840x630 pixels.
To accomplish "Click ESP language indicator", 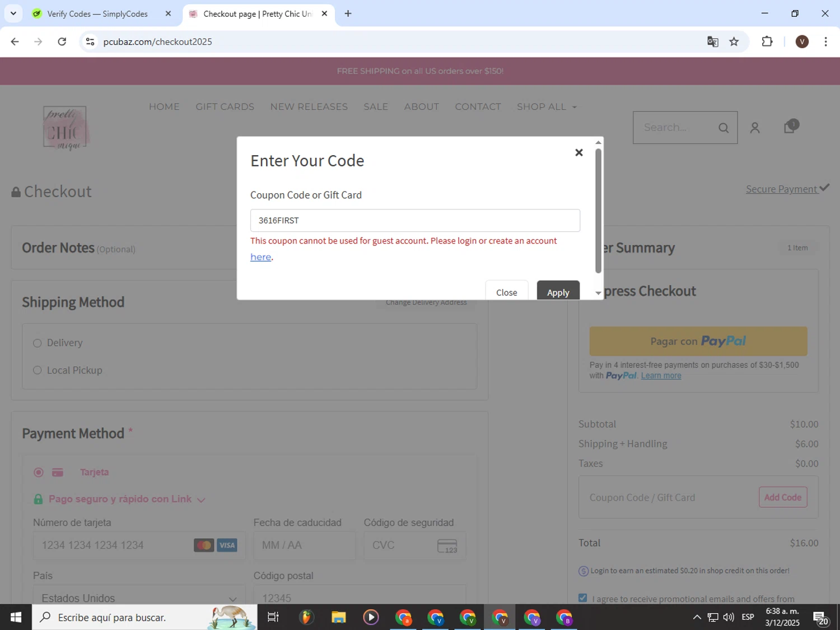I will [x=748, y=617].
